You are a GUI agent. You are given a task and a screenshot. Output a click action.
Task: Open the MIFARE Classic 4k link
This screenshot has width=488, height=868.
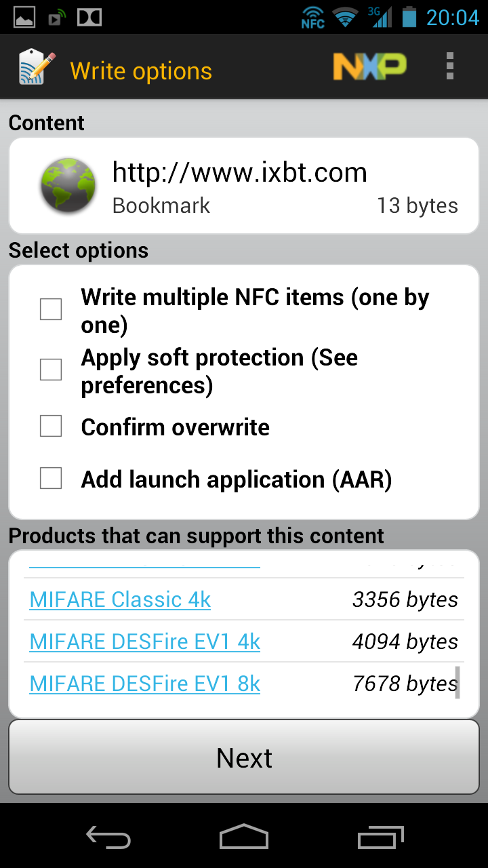[121, 599]
